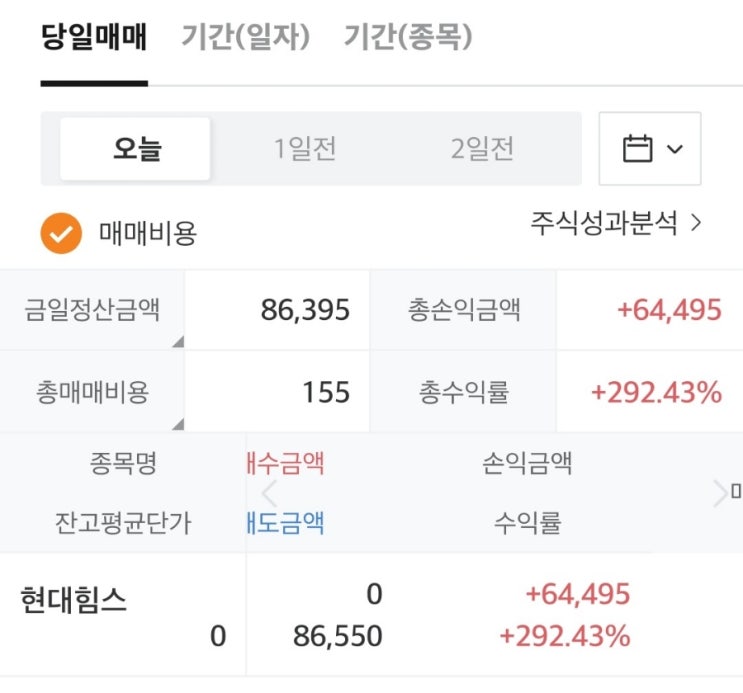This screenshot has height=693, width=743.
Task: Open the 현대힘스 stock row
Action: pyautogui.click(x=74, y=601)
